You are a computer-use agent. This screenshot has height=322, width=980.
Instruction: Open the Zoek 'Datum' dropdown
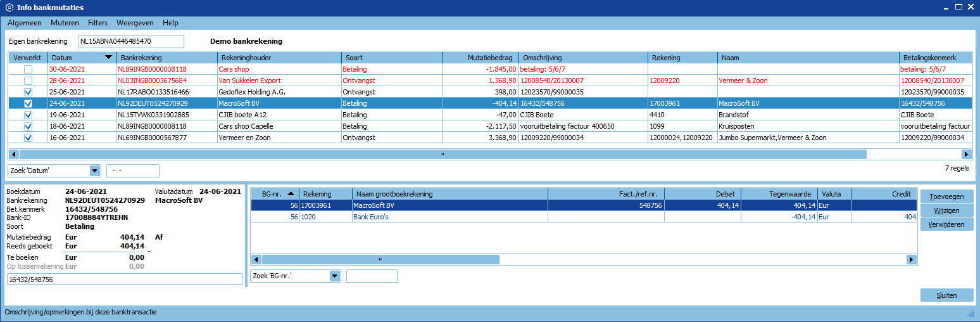95,171
